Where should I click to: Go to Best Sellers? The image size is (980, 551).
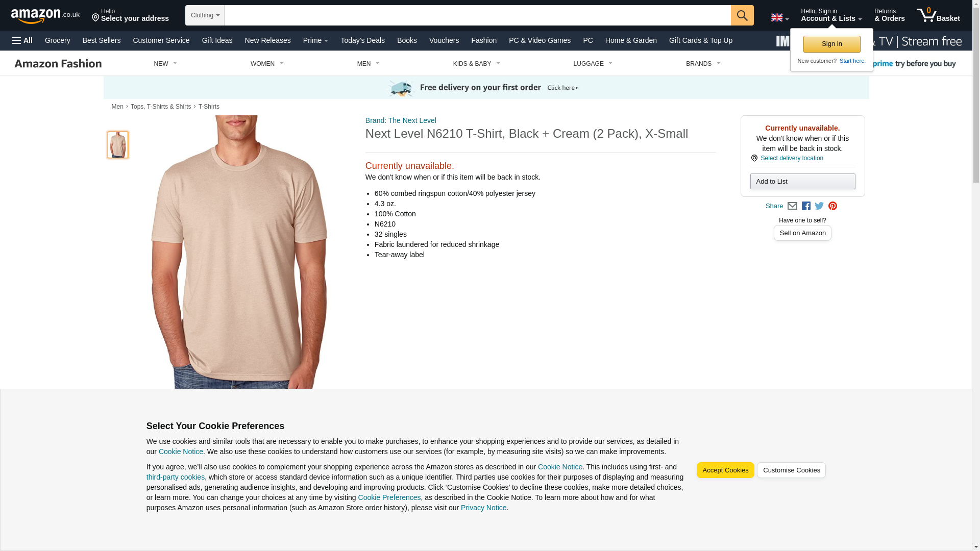coord(102,40)
